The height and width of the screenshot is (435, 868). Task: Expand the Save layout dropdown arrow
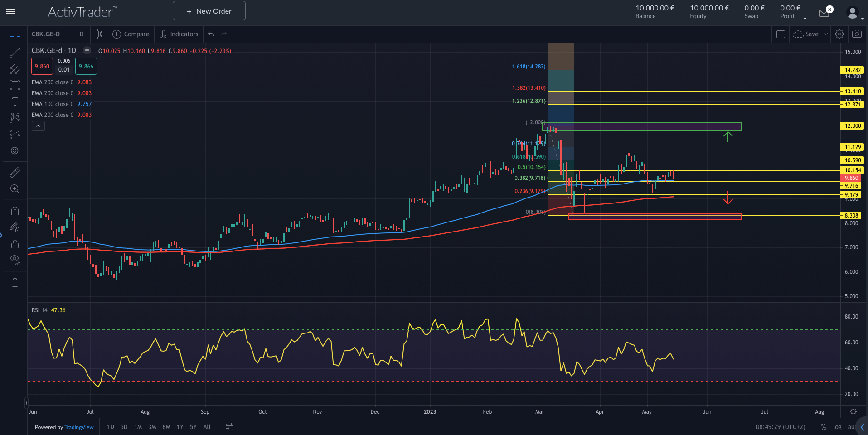click(x=826, y=34)
